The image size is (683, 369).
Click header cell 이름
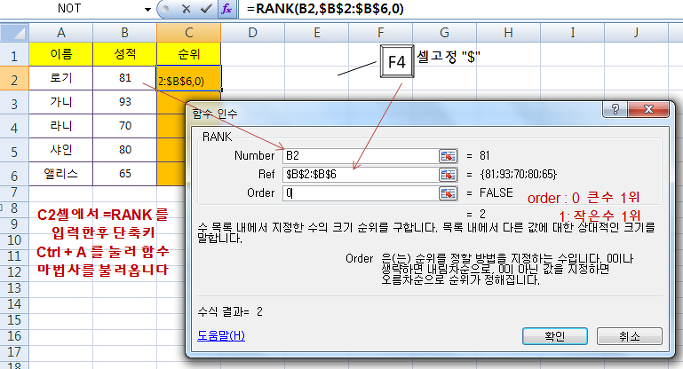(x=61, y=54)
